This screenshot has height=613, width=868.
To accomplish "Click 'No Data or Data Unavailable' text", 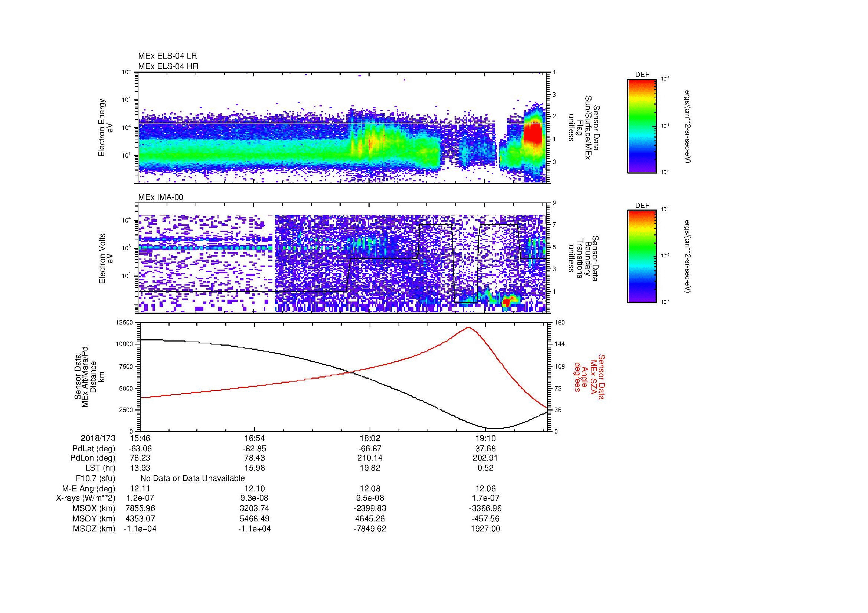I will 193,478.
